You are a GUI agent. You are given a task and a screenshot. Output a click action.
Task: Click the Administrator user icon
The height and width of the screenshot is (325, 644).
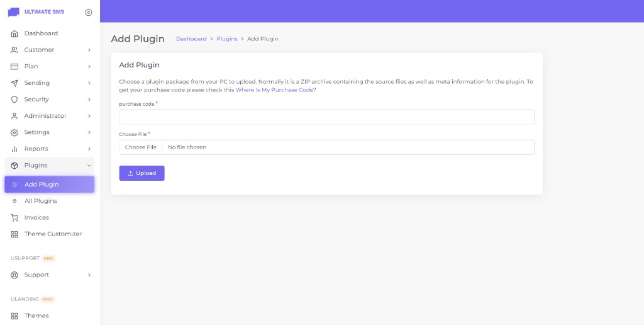tap(14, 116)
